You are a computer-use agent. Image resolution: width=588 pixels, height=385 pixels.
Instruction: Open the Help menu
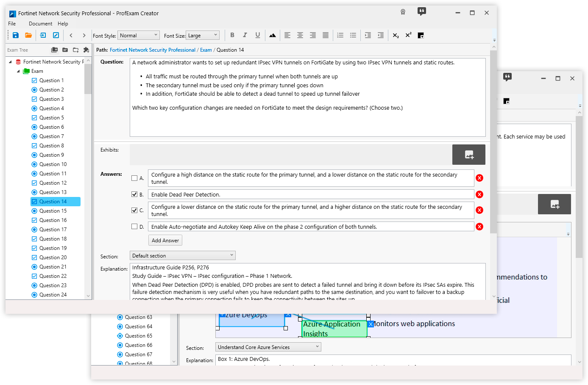(63, 24)
